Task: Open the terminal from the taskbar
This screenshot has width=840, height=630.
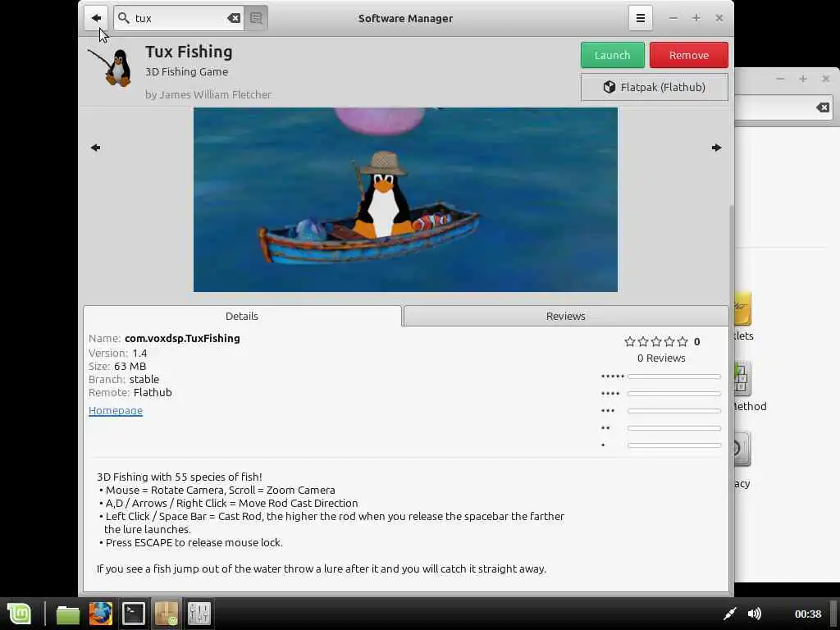Action: [134, 614]
